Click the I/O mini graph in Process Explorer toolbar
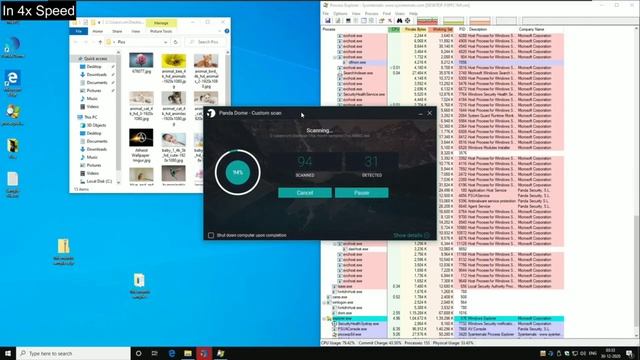The width and height of the screenshot is (640, 360). 480,20
